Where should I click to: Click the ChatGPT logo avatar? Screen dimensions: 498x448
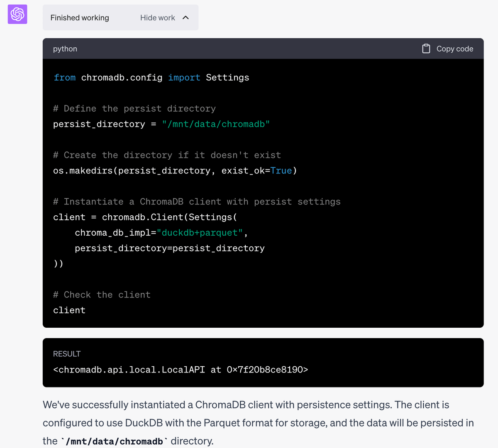pos(17,15)
